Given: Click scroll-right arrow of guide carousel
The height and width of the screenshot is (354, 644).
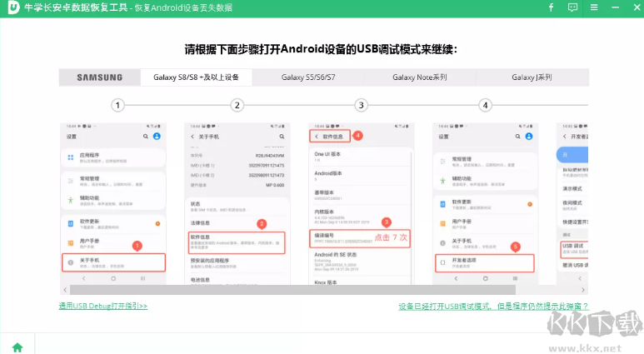Looking at the screenshot, I should [583, 290].
